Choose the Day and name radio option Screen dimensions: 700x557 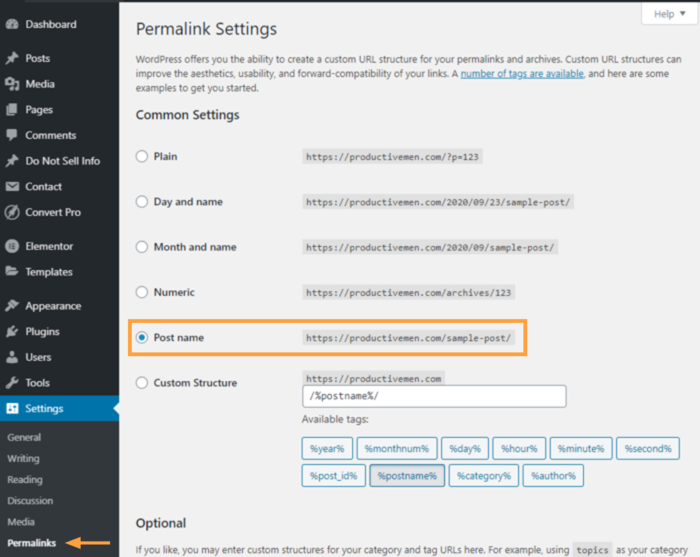point(142,202)
